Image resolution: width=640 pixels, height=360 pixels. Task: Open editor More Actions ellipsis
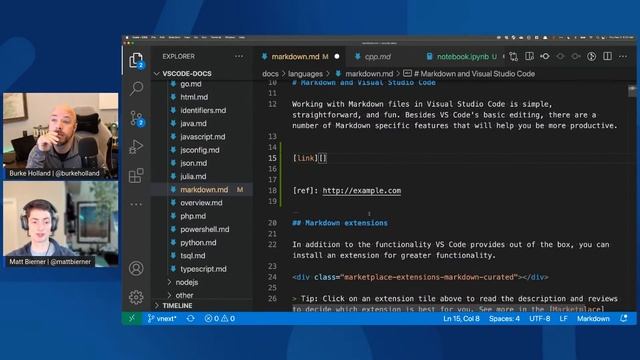(x=623, y=56)
